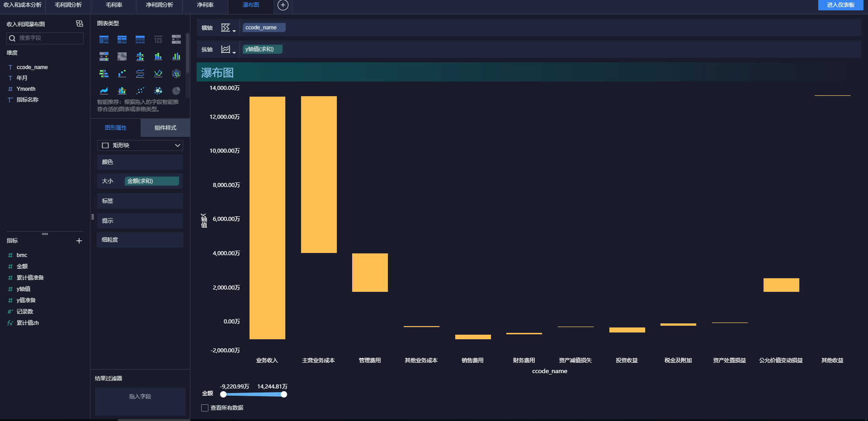The image size is (868, 421).
Task: Select the stacked bar chart type icon
Action: (158, 56)
